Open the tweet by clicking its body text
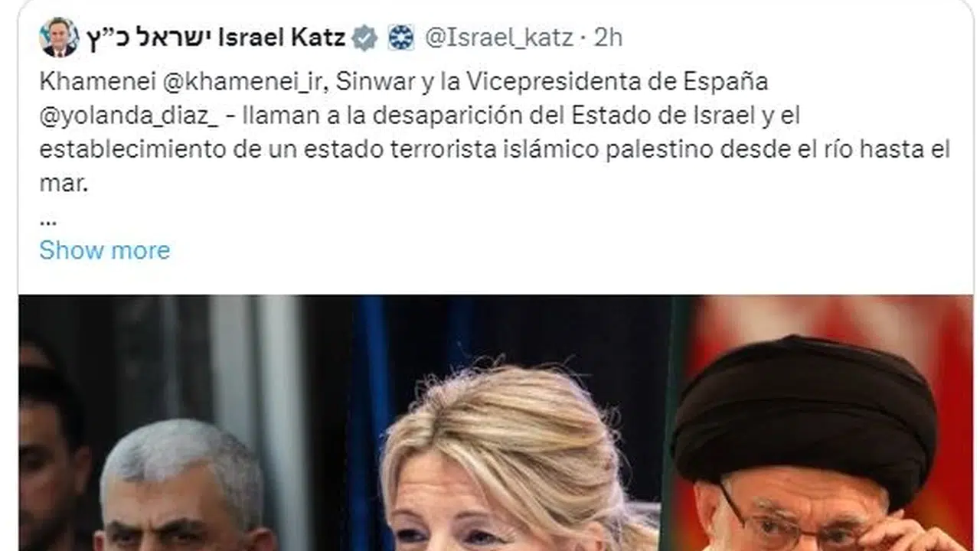Screen dimensions: 980x551 495,132
